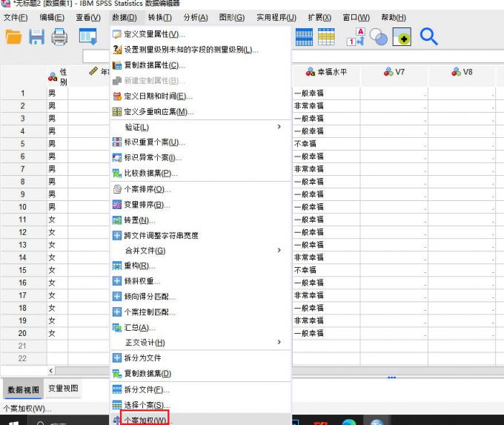The width and height of the screenshot is (504, 425).
Task: Click the blue grid toolbar icon
Action: 304,37
